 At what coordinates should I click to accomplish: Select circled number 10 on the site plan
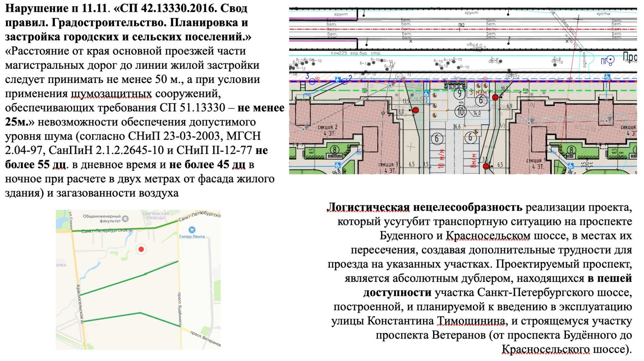pos(461,112)
